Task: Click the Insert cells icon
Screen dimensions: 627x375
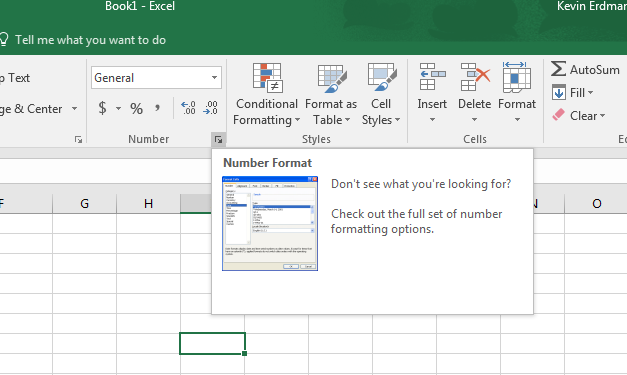Action: coord(432,76)
